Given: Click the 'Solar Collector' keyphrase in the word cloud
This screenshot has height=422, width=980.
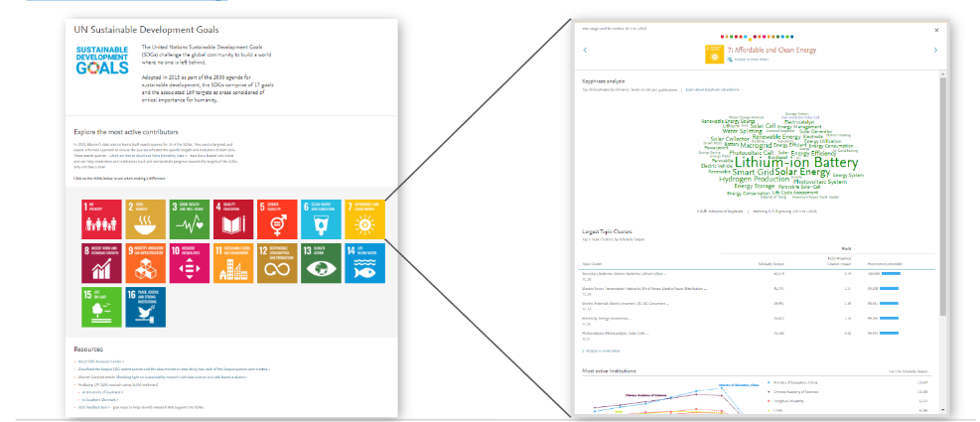Looking at the screenshot, I should (x=730, y=139).
